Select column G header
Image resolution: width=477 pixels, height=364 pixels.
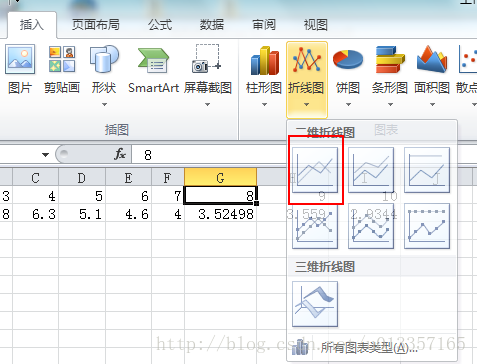point(220,178)
